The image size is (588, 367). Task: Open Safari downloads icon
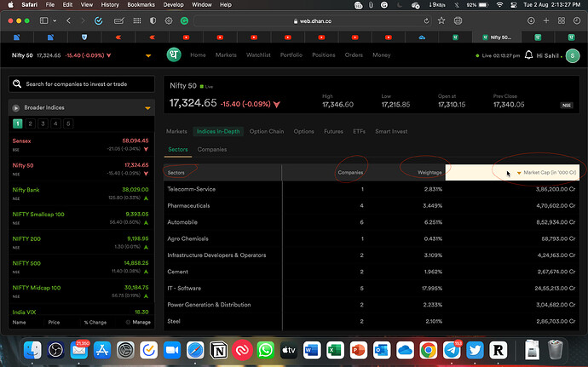531,20
